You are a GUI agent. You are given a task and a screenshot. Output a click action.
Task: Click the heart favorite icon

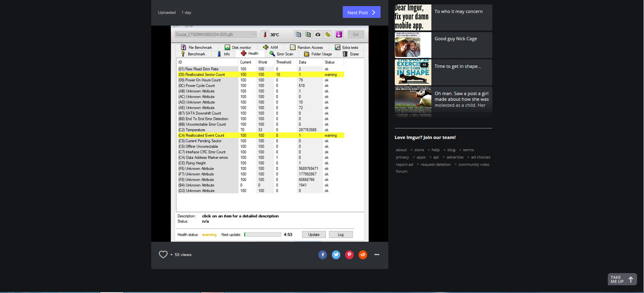click(163, 254)
